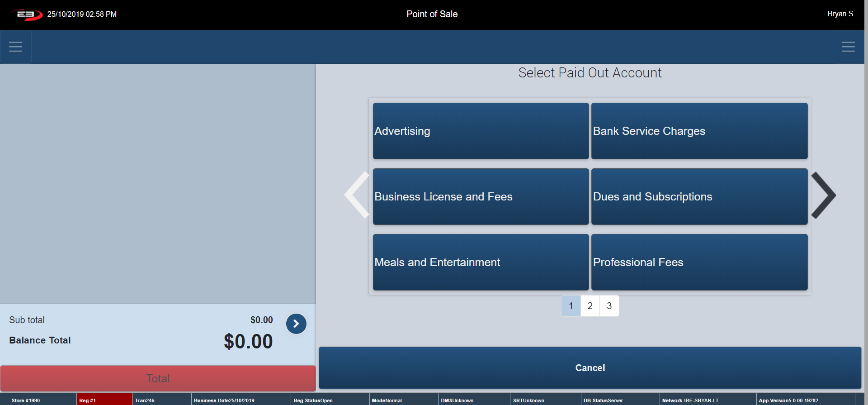Go to page 2 of accounts
Image resolution: width=868 pixels, height=405 pixels.
590,306
